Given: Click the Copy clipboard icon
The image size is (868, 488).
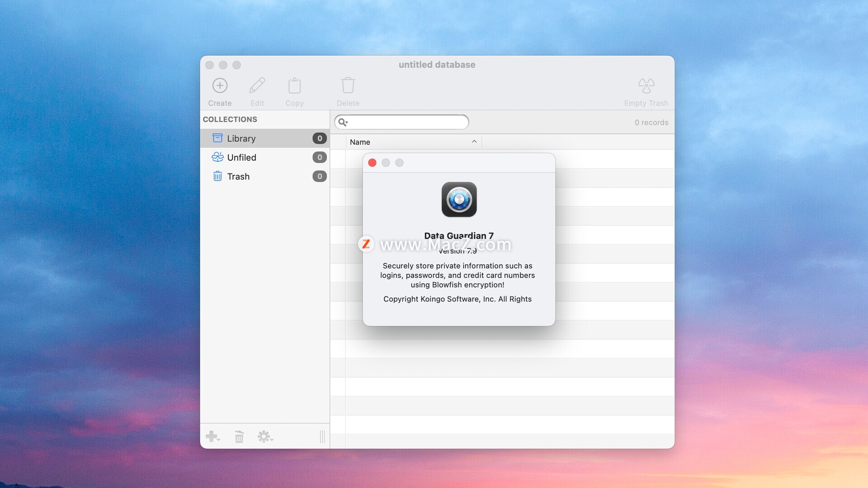Looking at the screenshot, I should point(294,86).
